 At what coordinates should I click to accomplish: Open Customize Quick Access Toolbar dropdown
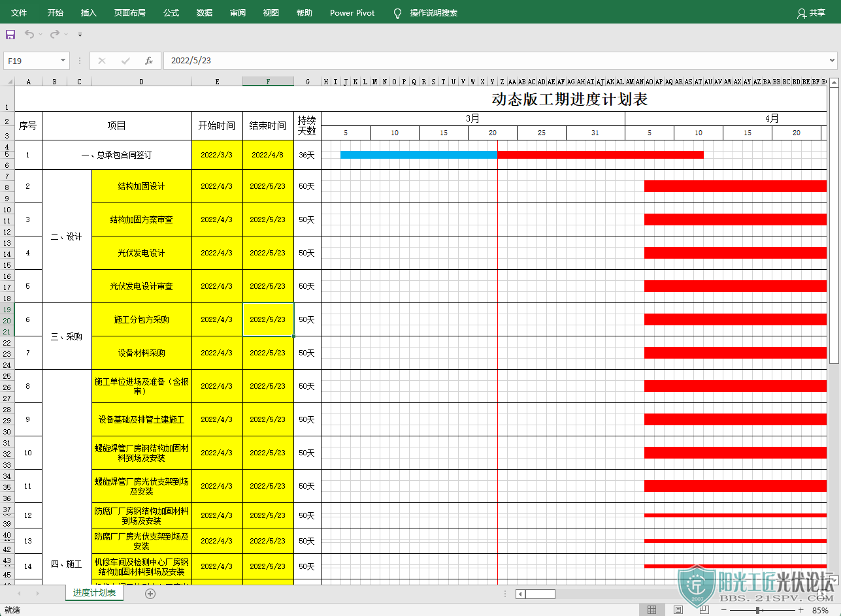[x=80, y=34]
